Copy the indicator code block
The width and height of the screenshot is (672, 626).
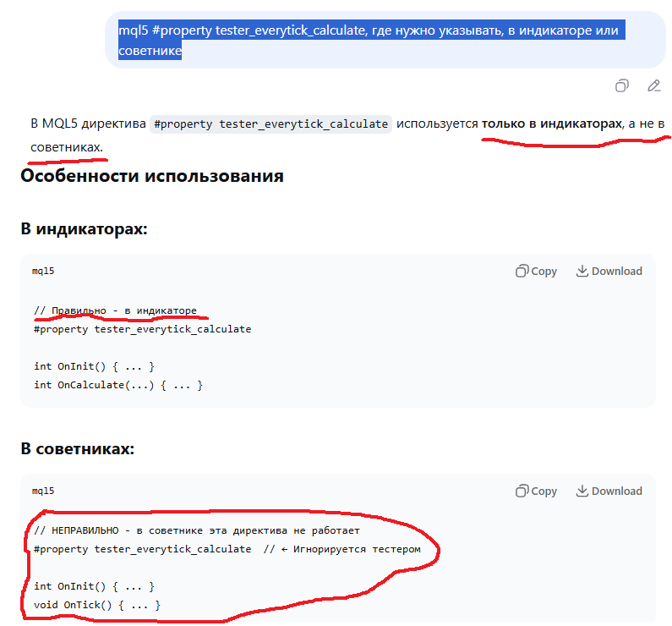(x=537, y=272)
